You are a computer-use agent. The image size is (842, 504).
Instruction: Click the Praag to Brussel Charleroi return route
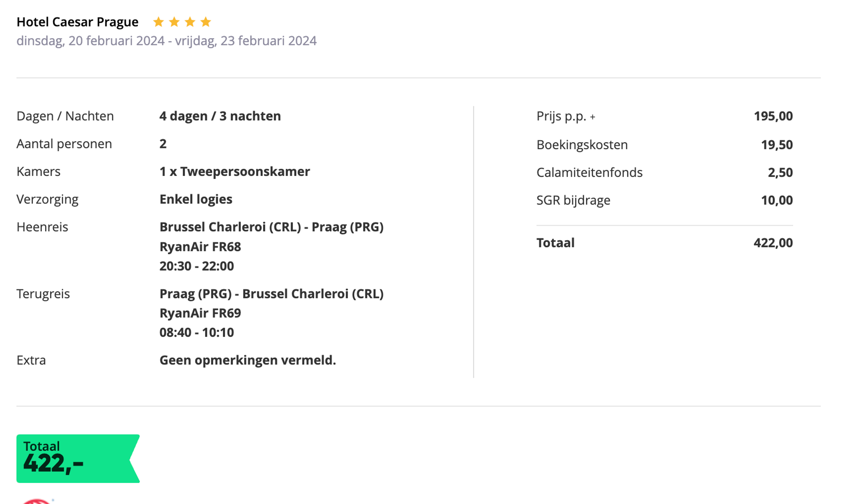tap(271, 294)
